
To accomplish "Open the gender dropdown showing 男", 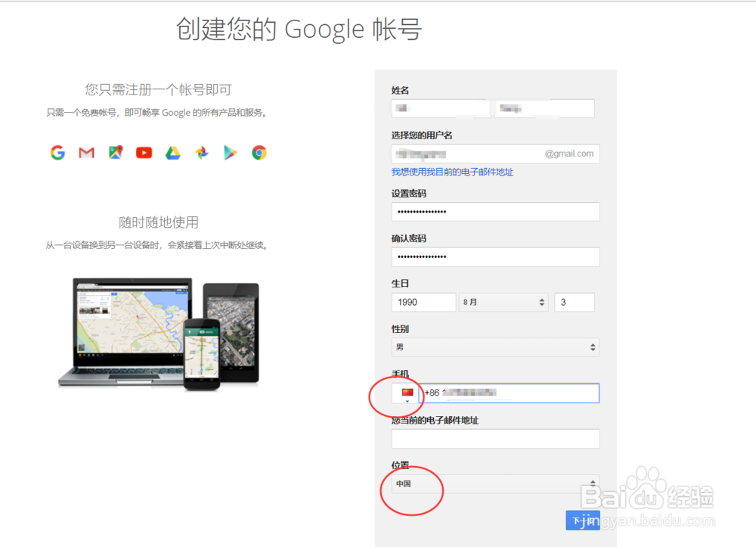I will tap(496, 347).
